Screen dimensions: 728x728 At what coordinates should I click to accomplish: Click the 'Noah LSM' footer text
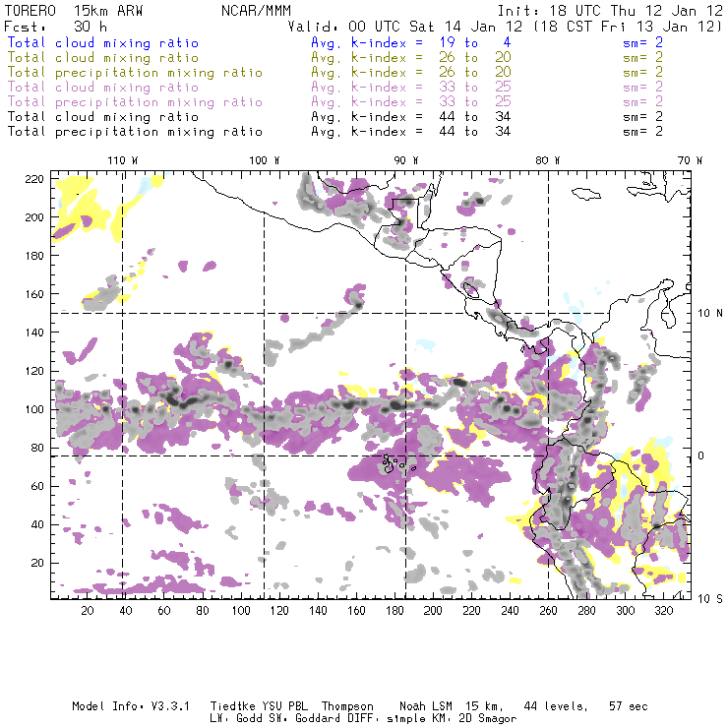tap(426, 706)
